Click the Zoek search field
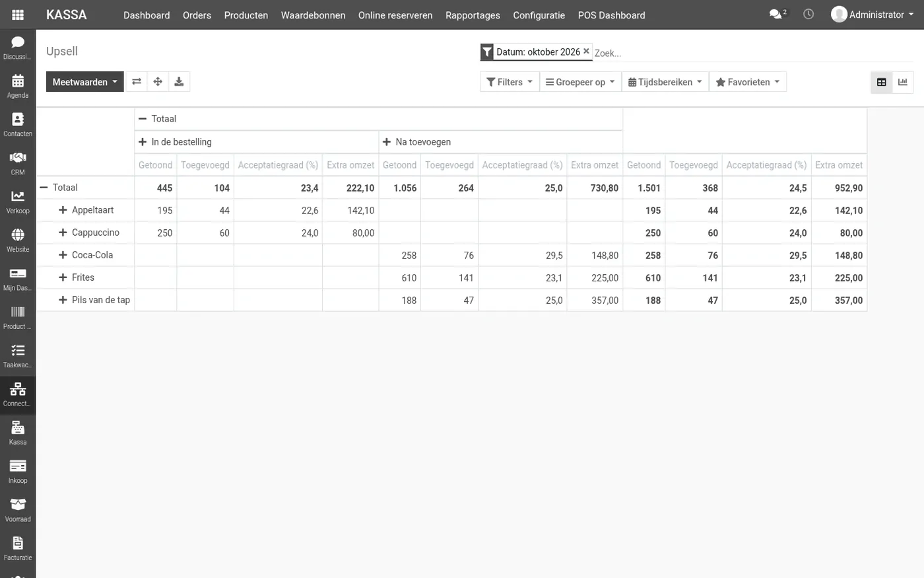This screenshot has width=924, height=578. (752, 53)
